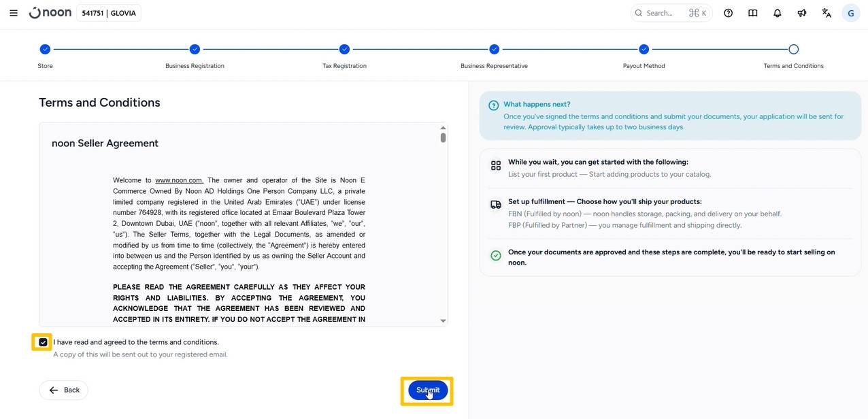Go to Store step label
The image size is (868, 419).
coord(45,66)
